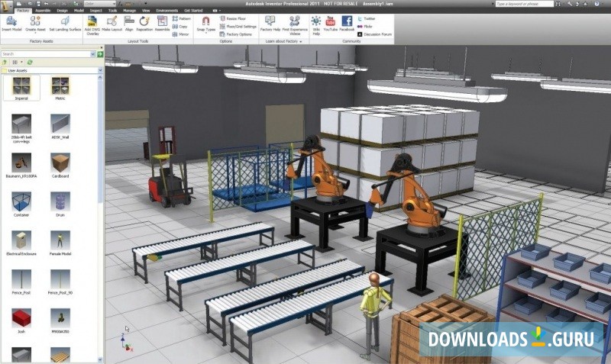Open the Inventor application menu button
This screenshot has height=364, width=611.
point(6,6)
